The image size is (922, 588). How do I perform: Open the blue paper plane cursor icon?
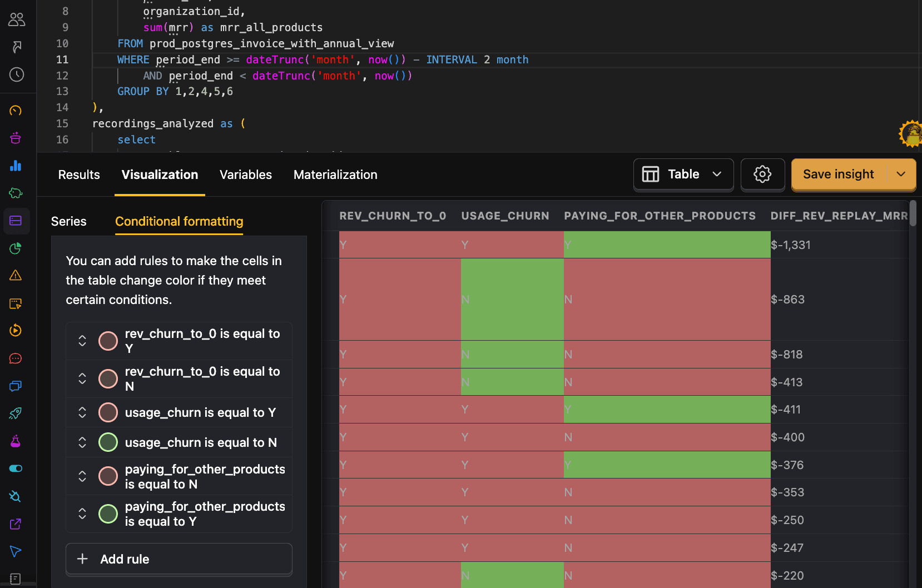pyautogui.click(x=16, y=551)
